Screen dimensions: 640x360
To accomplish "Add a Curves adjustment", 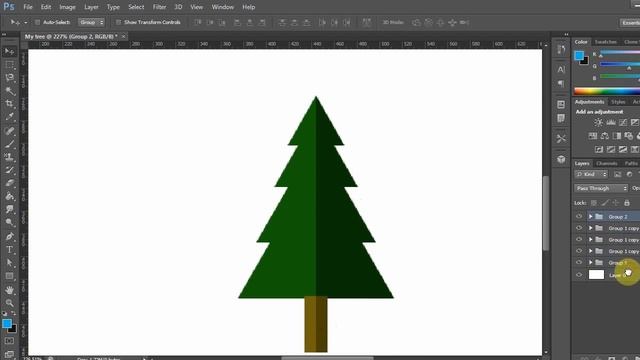I will 623,122.
